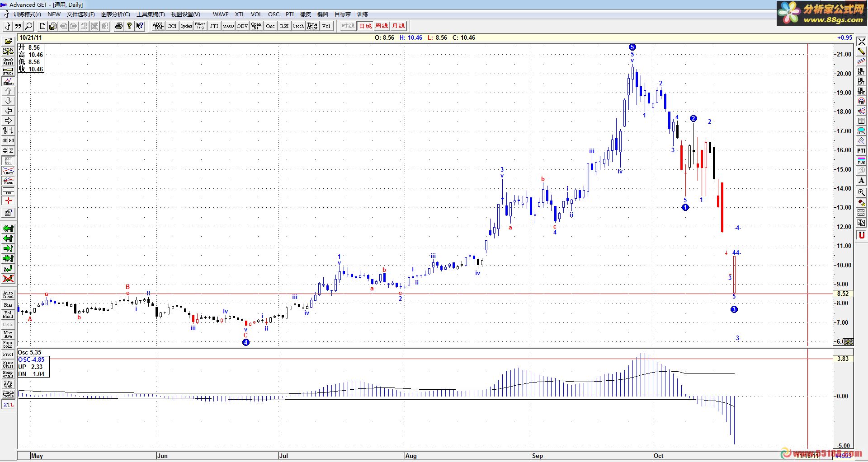This screenshot has height=462, width=868.
Task: Click the RSI indicator button
Action: [284, 26]
